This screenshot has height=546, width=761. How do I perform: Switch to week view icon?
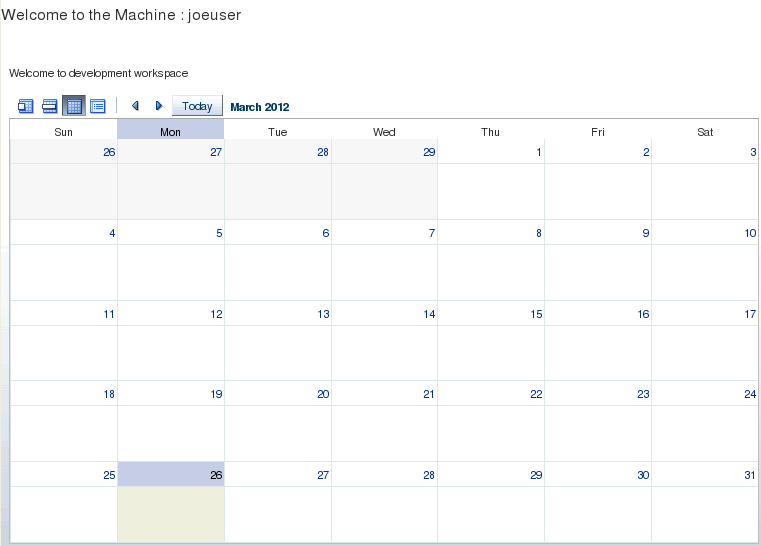coord(49,106)
